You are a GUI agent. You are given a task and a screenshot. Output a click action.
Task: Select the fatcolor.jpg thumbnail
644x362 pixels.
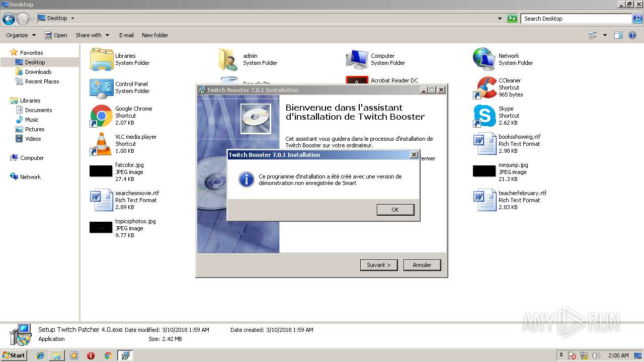click(x=101, y=171)
